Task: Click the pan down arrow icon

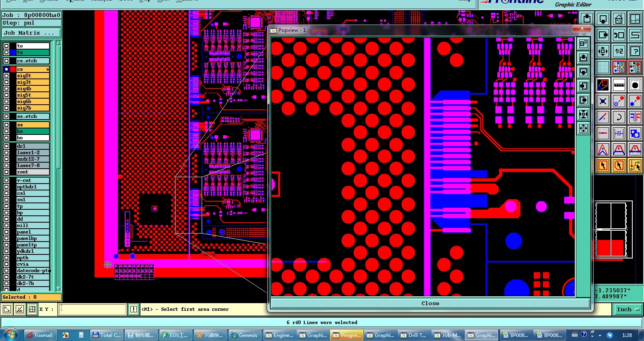Action: coord(603,19)
